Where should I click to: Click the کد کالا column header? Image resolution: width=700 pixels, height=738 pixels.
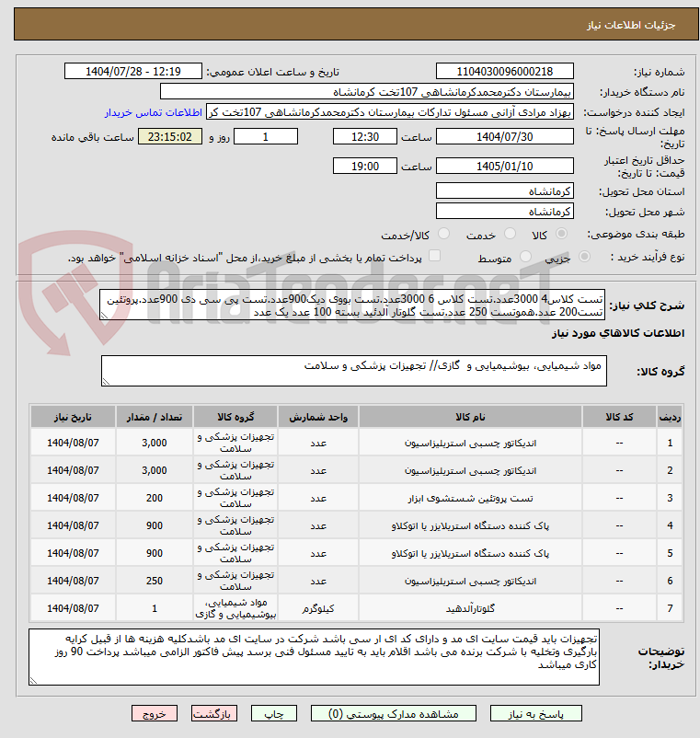click(x=620, y=417)
